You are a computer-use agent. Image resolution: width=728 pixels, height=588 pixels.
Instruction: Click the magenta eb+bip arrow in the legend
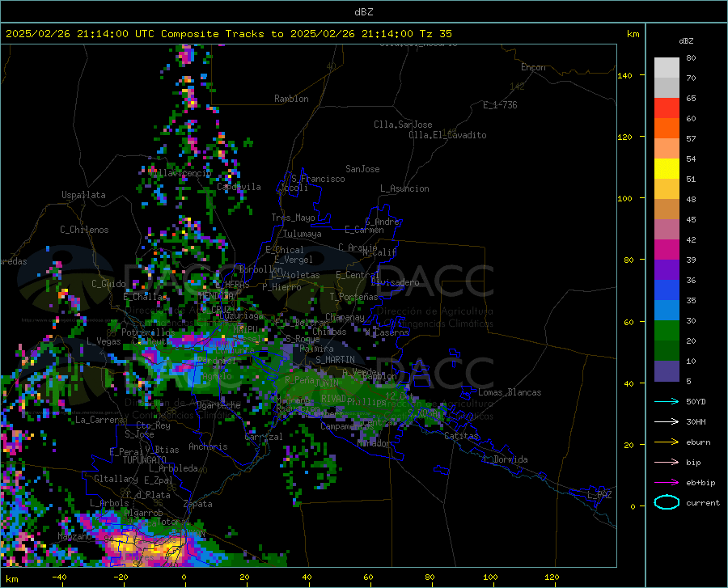point(667,483)
